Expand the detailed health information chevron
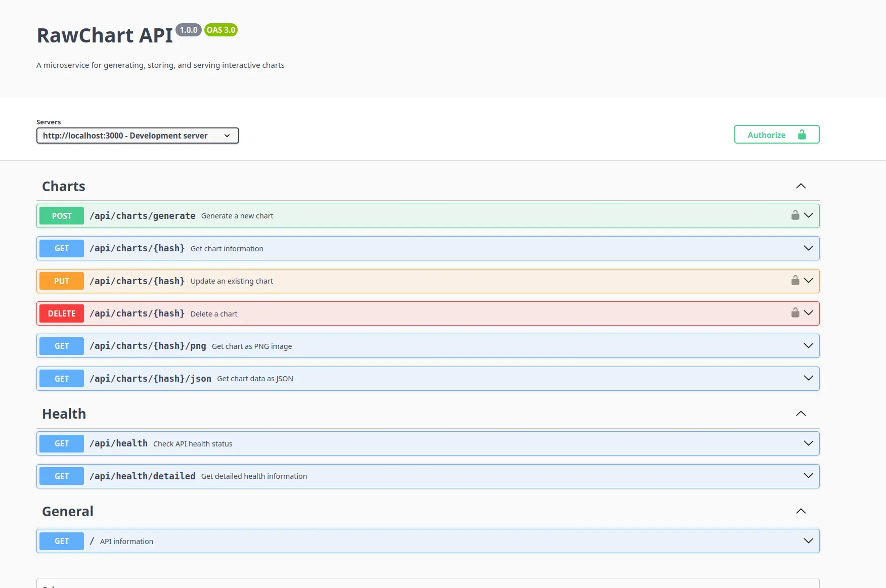This screenshot has height=588, width=886. [809, 476]
